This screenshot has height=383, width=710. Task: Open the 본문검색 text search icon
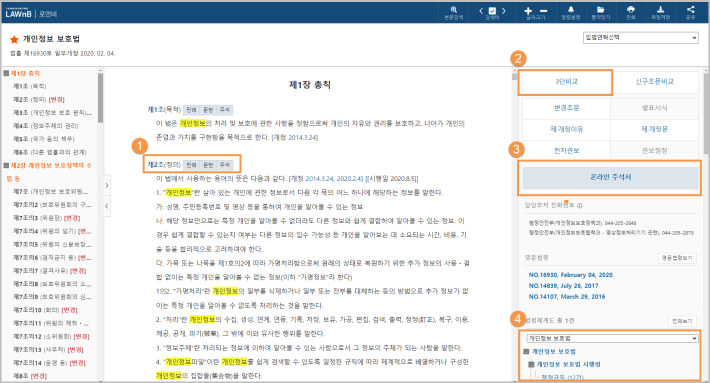pos(453,12)
